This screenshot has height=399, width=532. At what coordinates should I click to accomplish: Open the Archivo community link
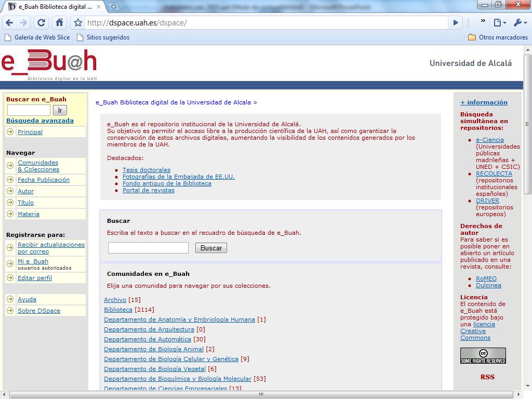point(115,300)
